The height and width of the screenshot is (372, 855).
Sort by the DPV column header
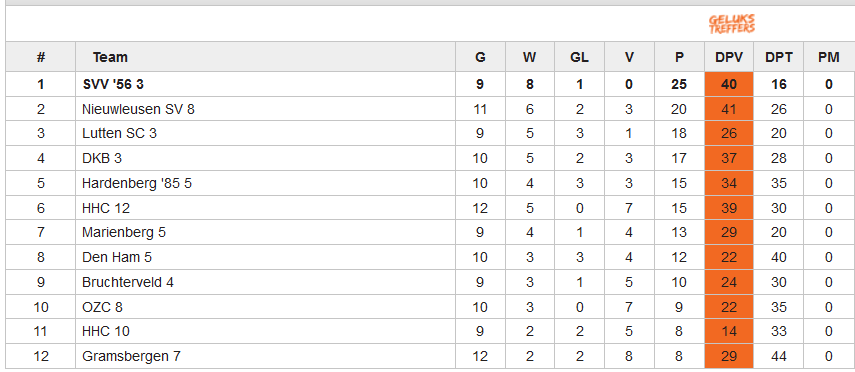click(729, 57)
